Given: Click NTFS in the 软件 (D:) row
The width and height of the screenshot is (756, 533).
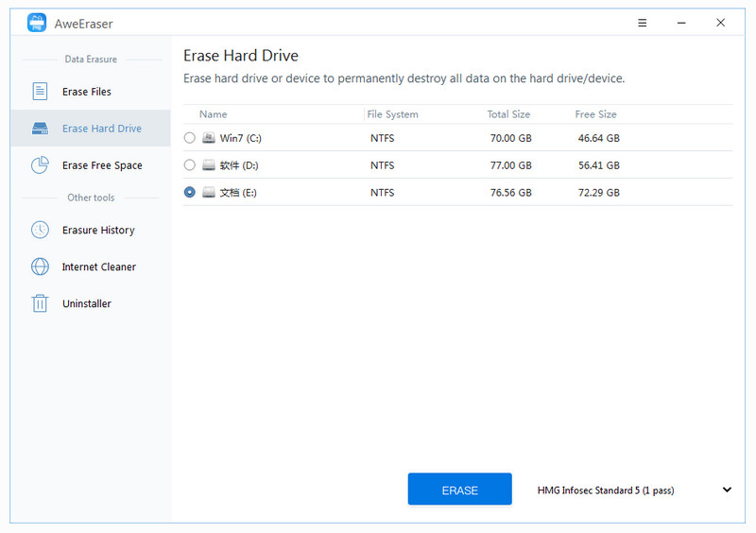Looking at the screenshot, I should coord(383,165).
